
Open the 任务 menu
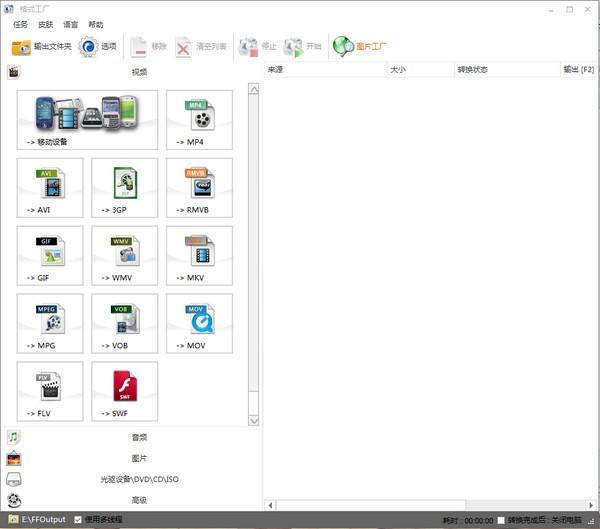20,24
